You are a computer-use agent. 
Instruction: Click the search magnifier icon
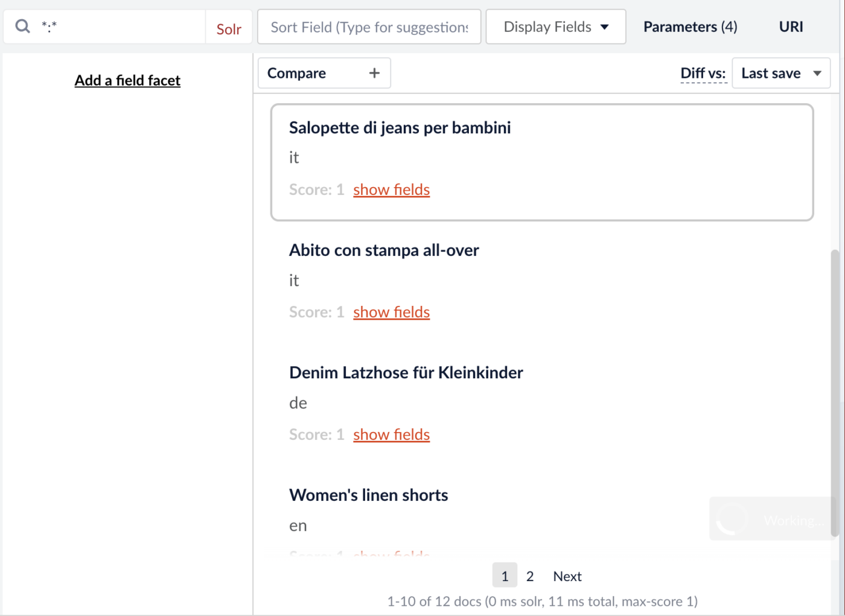pyautogui.click(x=22, y=26)
